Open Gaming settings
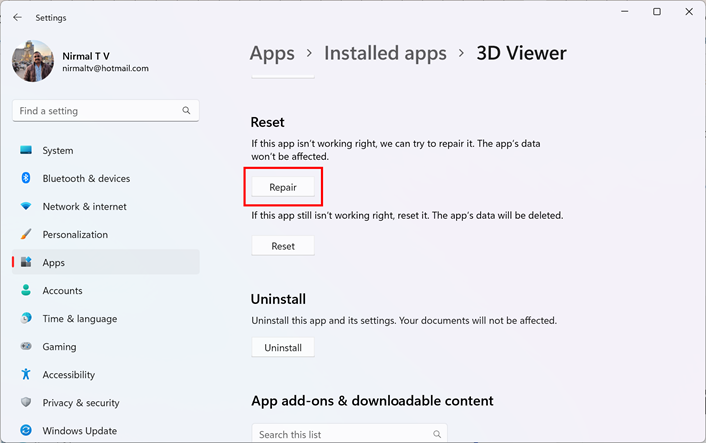 (x=106, y=346)
